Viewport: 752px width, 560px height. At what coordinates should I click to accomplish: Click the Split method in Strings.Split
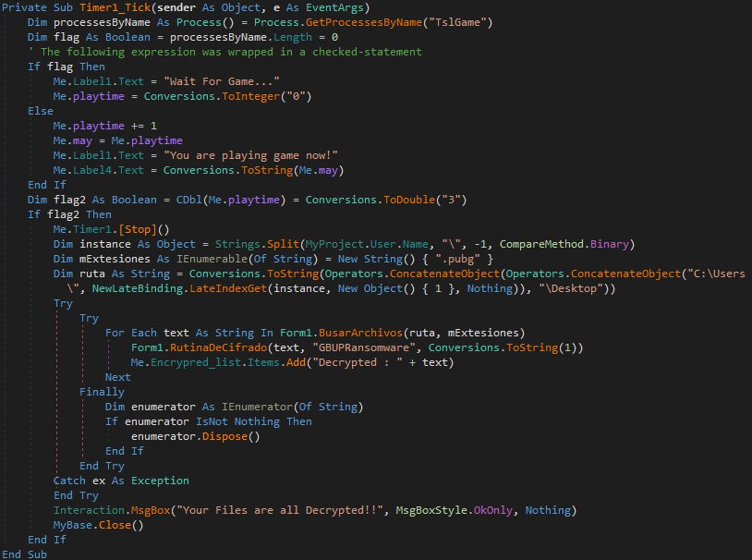point(283,244)
